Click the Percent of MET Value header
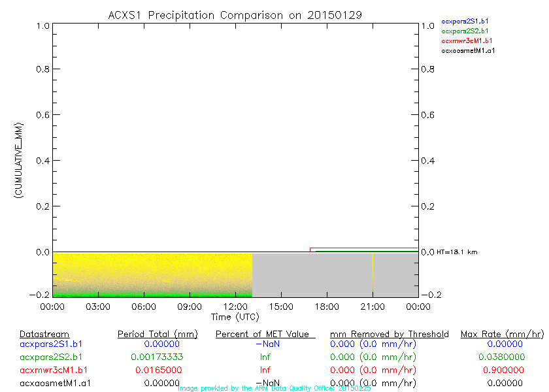The height and width of the screenshot is (392, 549). (x=265, y=334)
